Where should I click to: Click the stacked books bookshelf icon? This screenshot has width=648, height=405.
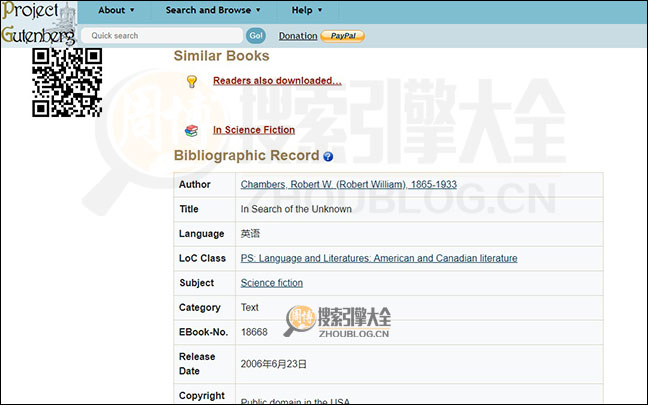click(192, 130)
